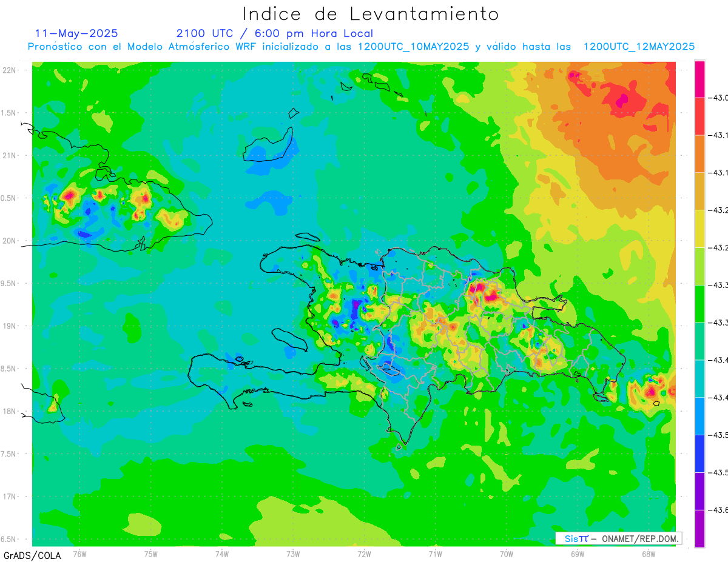This screenshot has width=728, height=562.
Task: Click the '1200UTC_12MAY2025' valid-until time
Action: coord(639,47)
